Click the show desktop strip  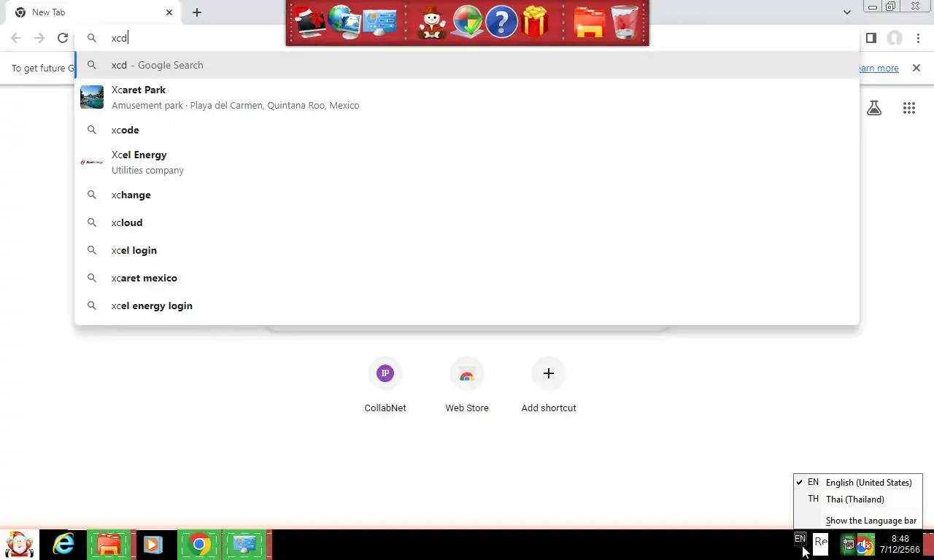click(928, 545)
